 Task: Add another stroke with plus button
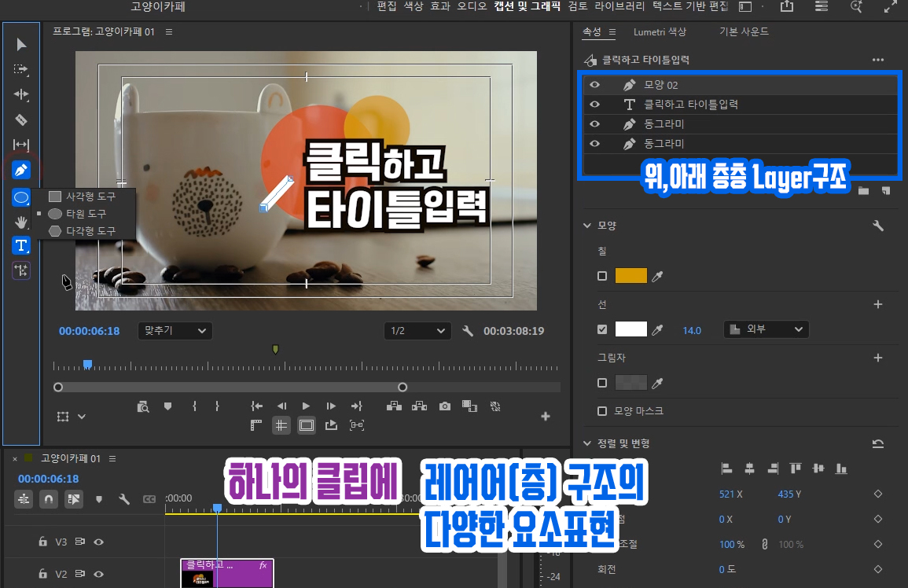(878, 304)
